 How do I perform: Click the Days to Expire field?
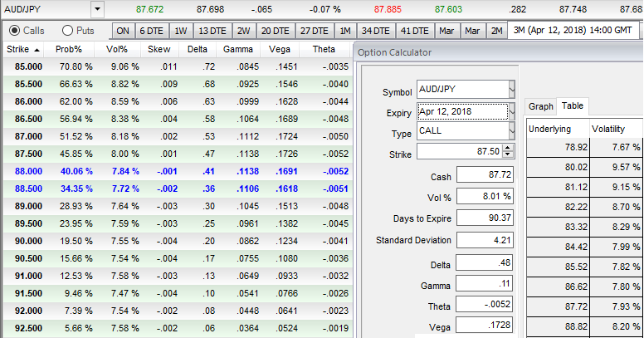click(x=485, y=218)
